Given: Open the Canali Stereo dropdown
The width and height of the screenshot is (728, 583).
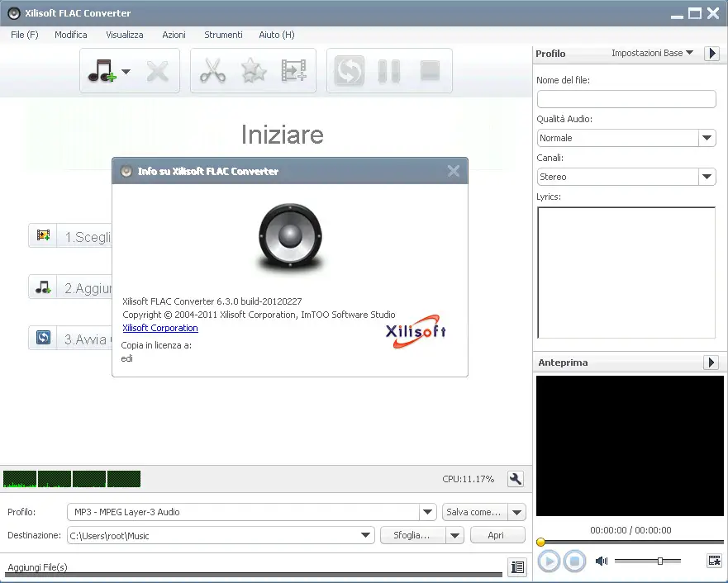Looking at the screenshot, I should (626, 177).
